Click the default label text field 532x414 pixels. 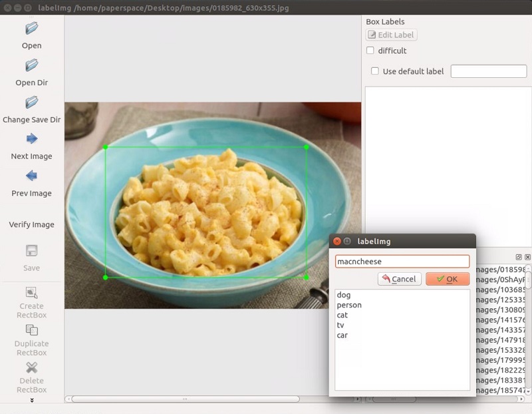[x=488, y=71]
